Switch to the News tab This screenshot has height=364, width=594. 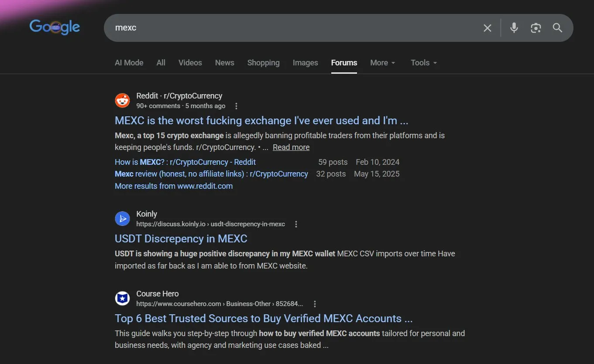[x=225, y=63]
